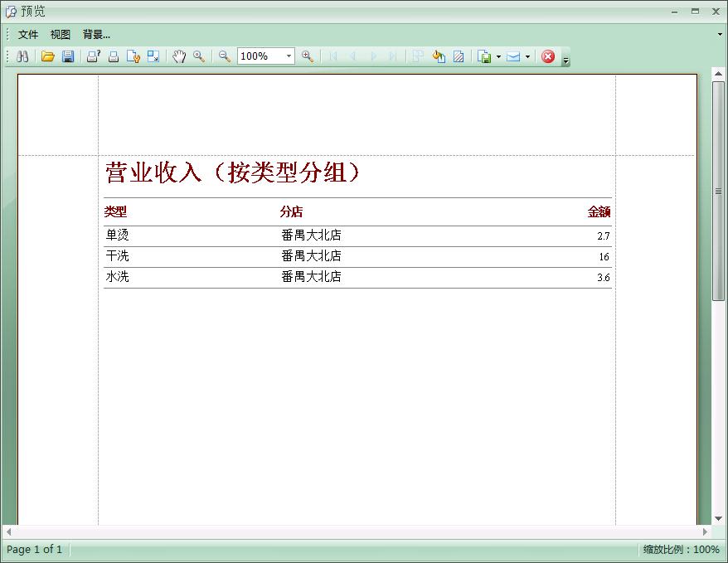
Task: Click the vertical scrollbar up arrow
Action: pos(718,74)
